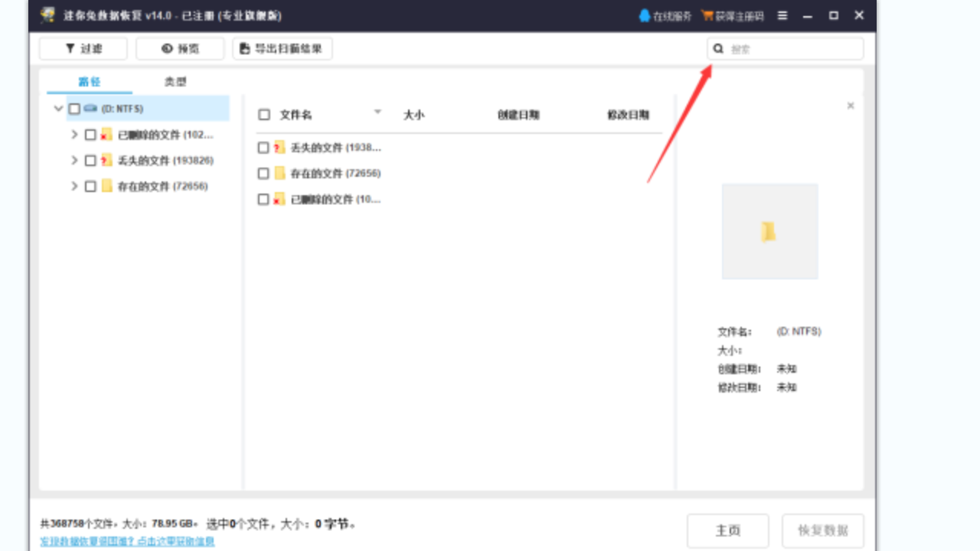The width and height of the screenshot is (980, 551).
Task: Select the 路径 tab
Action: click(x=90, y=80)
